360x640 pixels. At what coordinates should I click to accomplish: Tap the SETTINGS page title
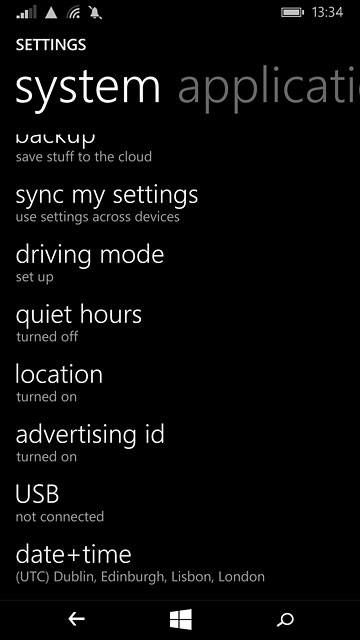tap(51, 44)
